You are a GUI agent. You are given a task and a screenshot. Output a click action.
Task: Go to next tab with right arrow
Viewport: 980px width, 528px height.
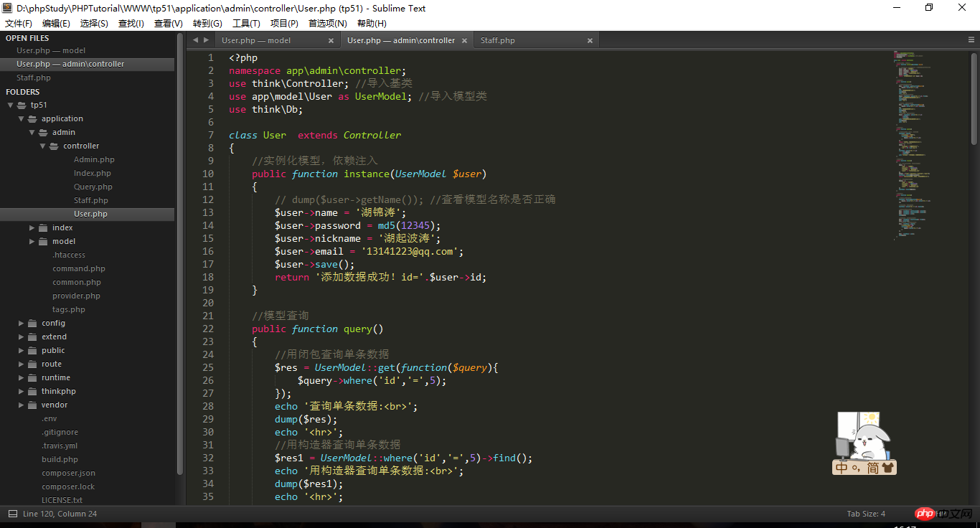[x=207, y=40]
